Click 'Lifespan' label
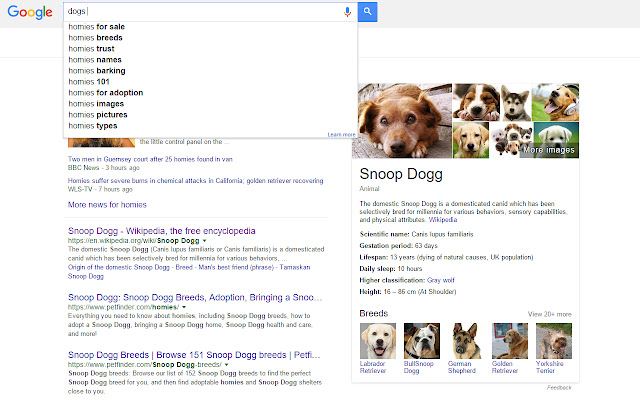This screenshot has width=640, height=400. tap(374, 257)
